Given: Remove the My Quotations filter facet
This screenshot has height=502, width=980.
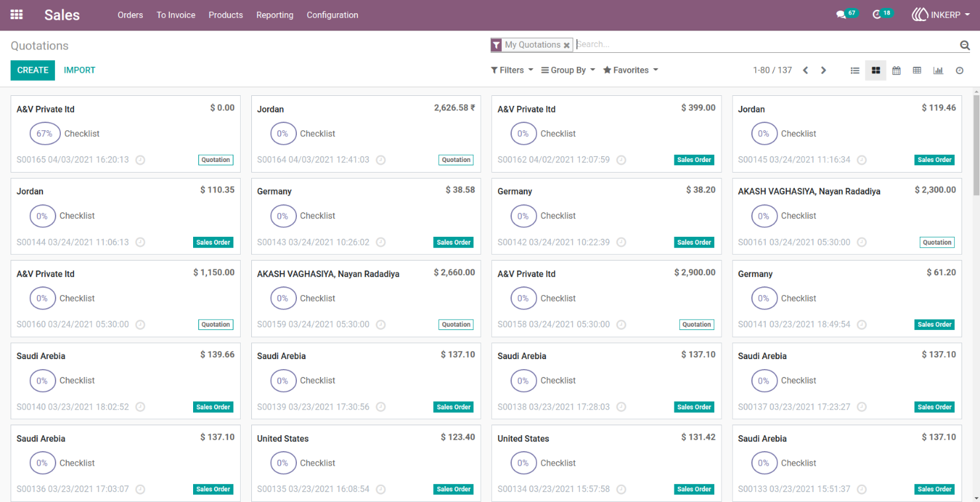Looking at the screenshot, I should pyautogui.click(x=567, y=45).
